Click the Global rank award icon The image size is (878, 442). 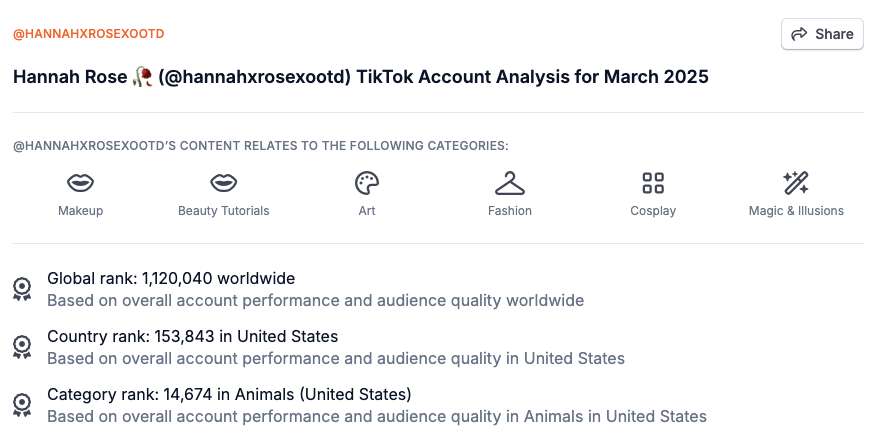(x=22, y=289)
